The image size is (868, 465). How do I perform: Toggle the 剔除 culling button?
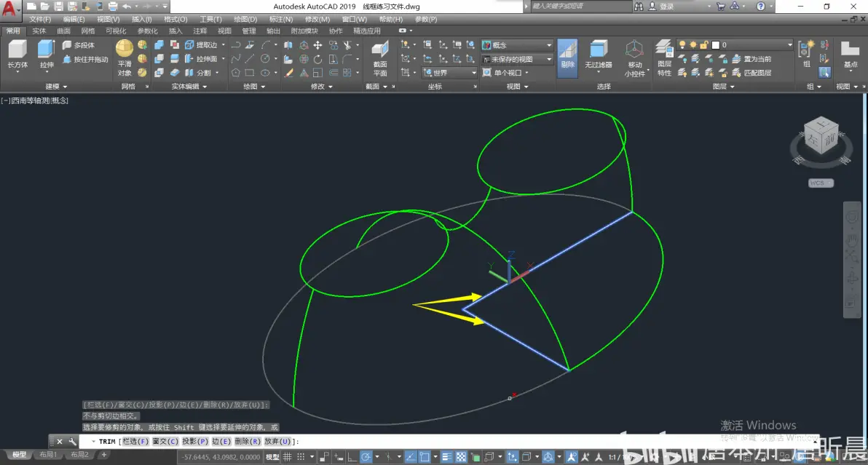pos(567,57)
